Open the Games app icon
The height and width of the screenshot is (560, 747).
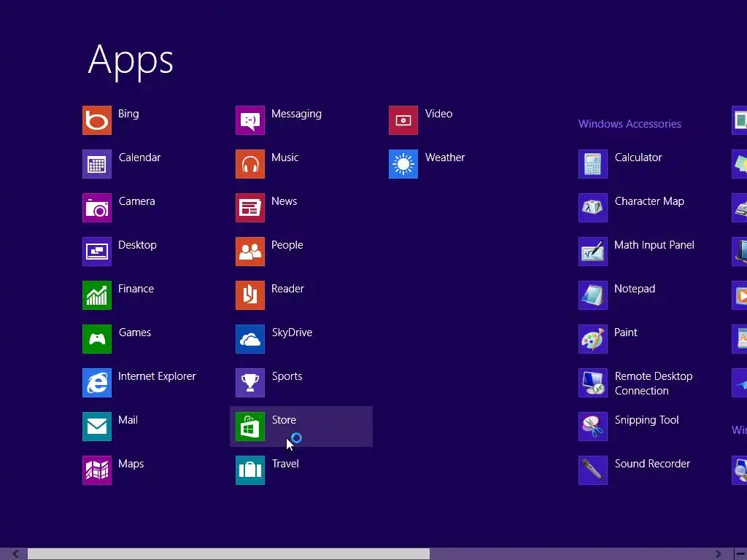point(97,339)
